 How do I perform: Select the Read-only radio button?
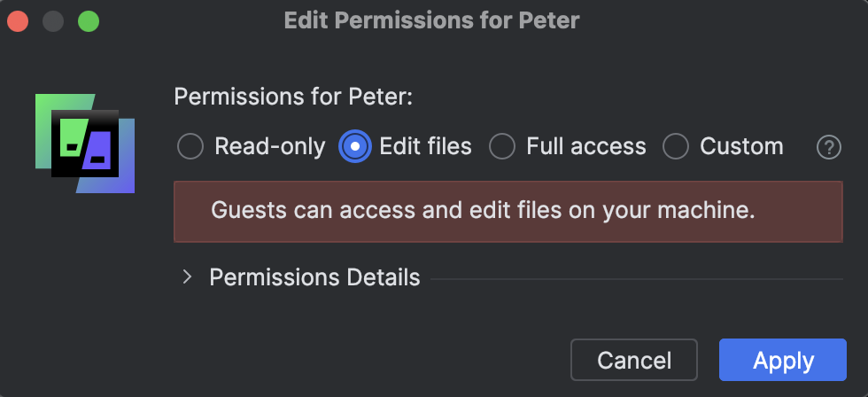pyautogui.click(x=190, y=147)
